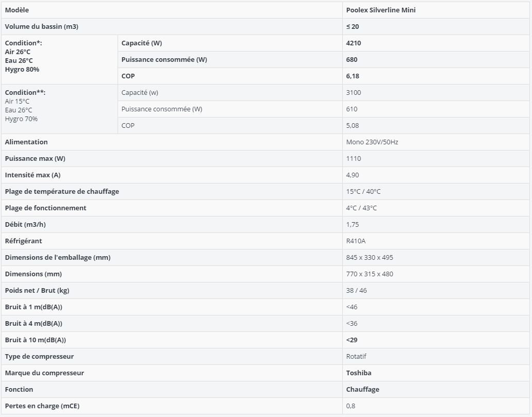
Task: Select the Volume du bassin (m3) label
Action: coord(41,26)
